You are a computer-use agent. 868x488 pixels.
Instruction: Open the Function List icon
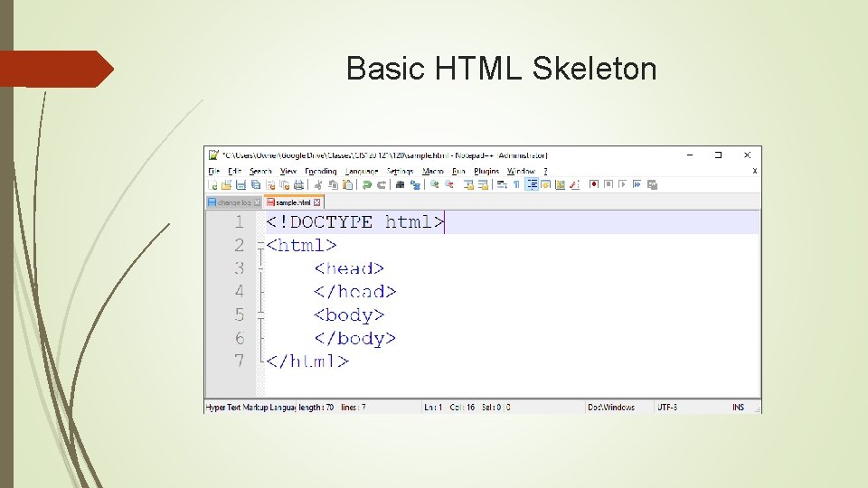pos(575,184)
